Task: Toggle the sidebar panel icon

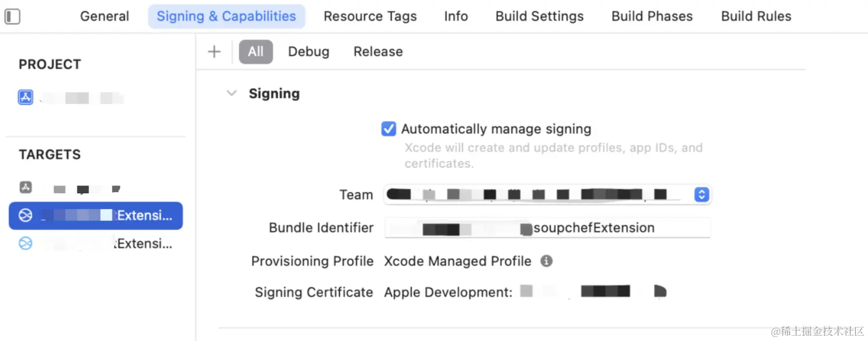Action: [x=12, y=16]
